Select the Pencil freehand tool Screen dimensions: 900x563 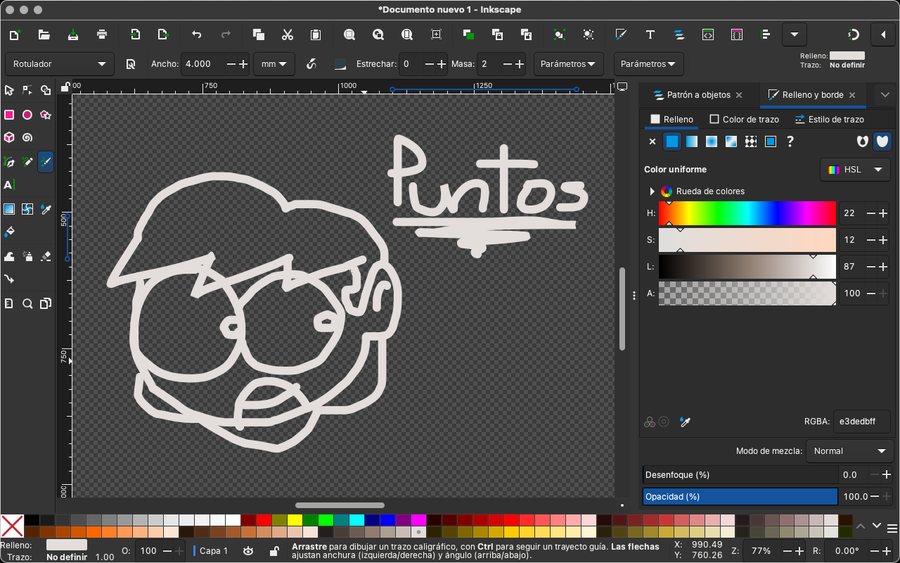(27, 162)
